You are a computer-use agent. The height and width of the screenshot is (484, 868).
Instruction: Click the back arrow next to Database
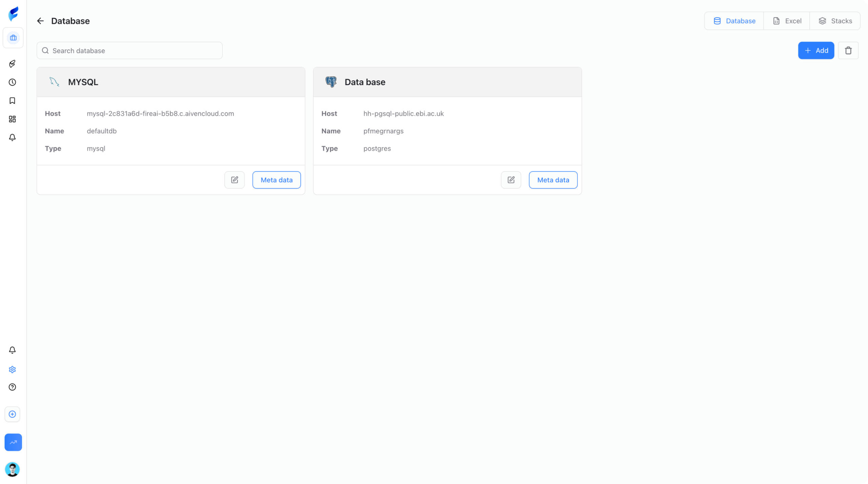pos(40,21)
